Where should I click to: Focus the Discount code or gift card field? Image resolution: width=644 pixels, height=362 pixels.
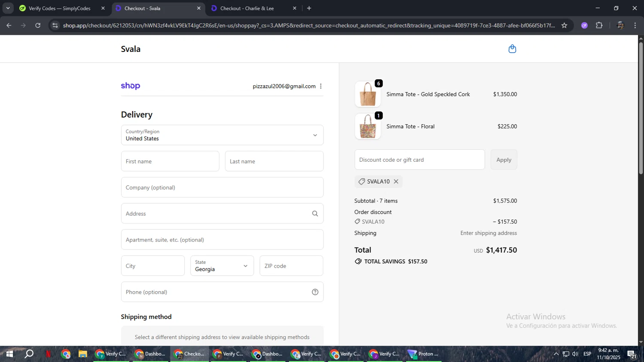[x=419, y=160]
